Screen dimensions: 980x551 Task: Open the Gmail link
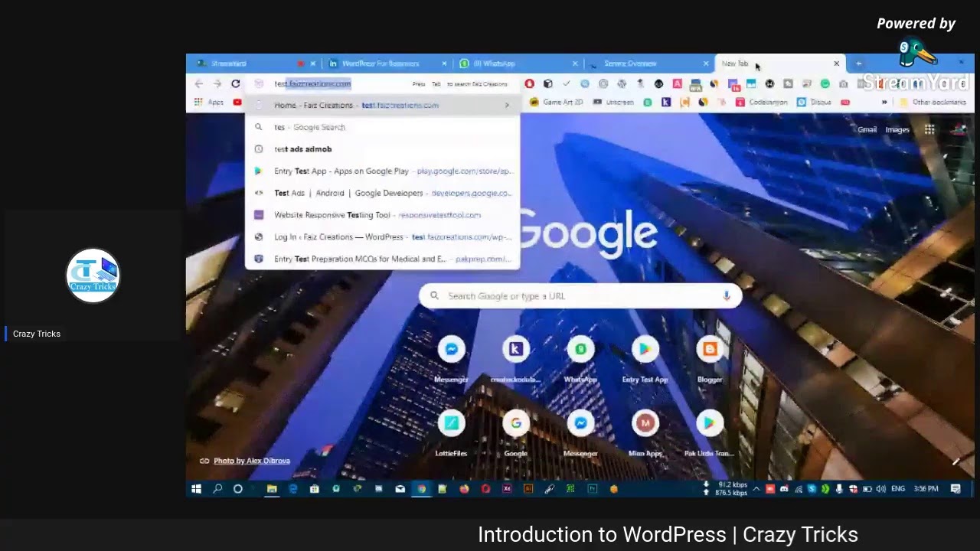(x=867, y=129)
